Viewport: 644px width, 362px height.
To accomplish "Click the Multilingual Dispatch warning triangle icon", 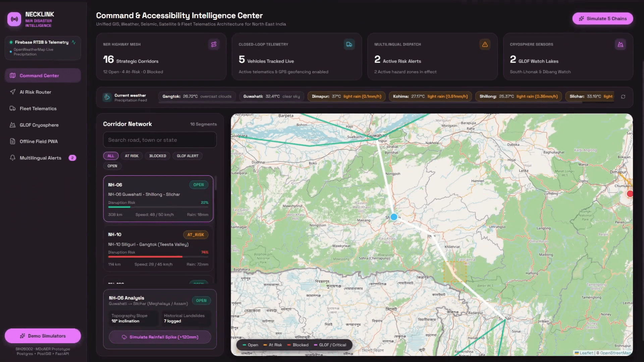I will 485,44.
